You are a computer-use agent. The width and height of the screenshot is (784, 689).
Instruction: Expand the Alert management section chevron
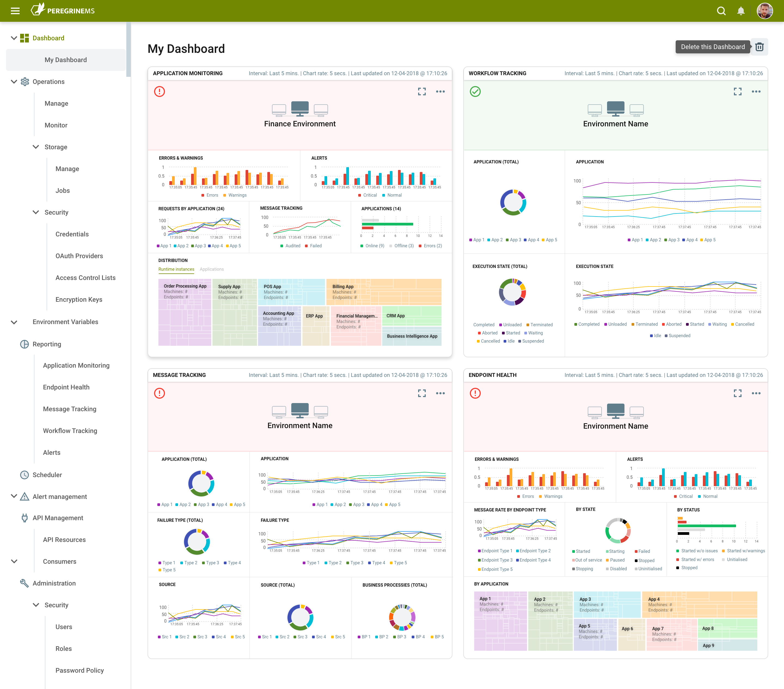pos(14,496)
